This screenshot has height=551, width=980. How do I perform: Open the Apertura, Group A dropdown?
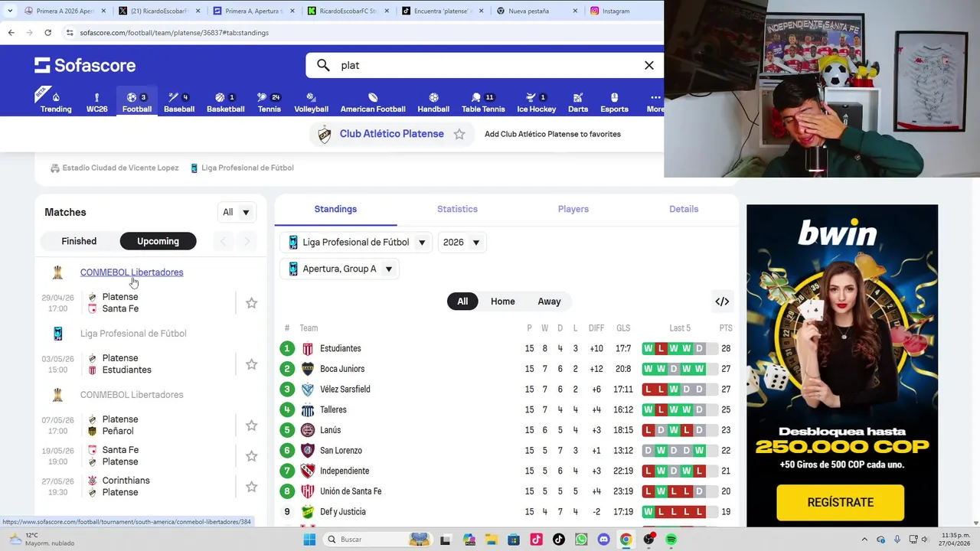[339, 269]
